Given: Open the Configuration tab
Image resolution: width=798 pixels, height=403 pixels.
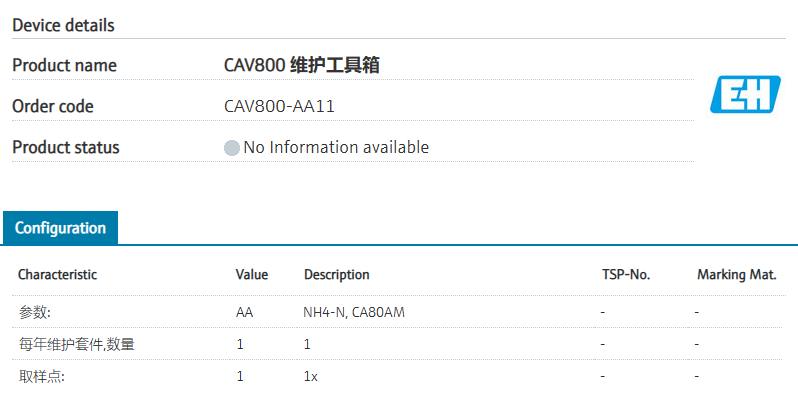Looking at the screenshot, I should click(x=60, y=228).
